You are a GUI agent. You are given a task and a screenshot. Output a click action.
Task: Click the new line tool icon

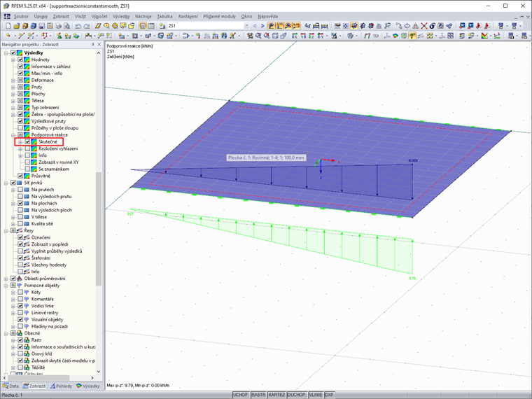click(x=21, y=36)
